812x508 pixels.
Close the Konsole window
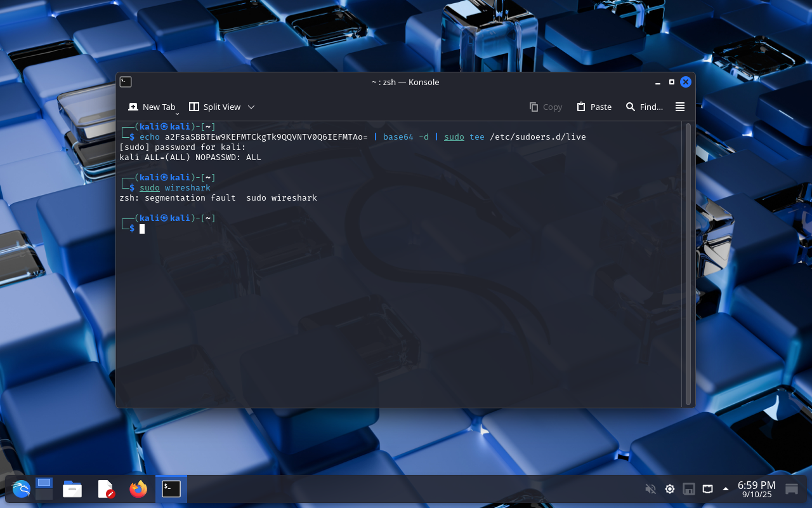tap(686, 82)
